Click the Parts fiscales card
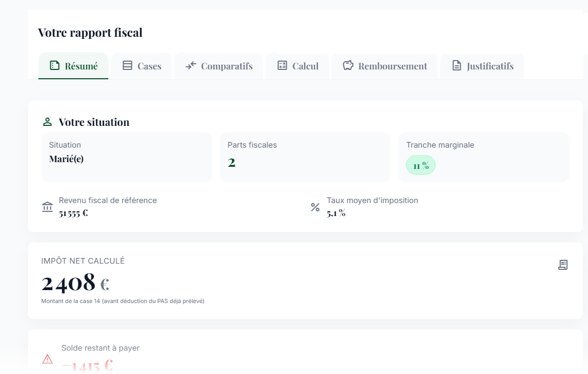 click(x=305, y=157)
